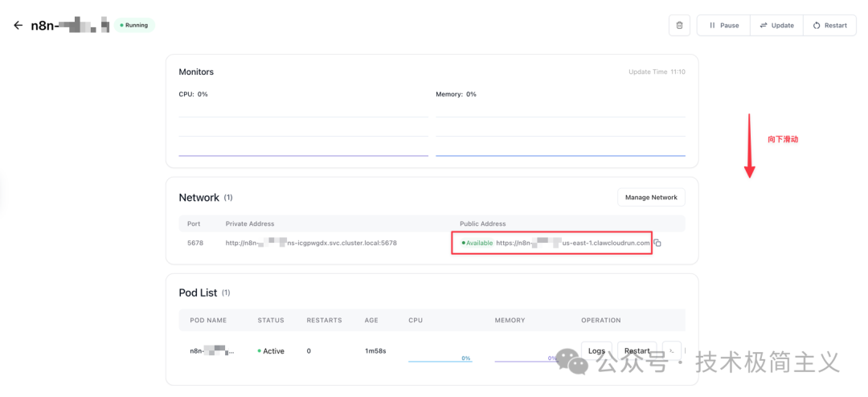
Task: Click the Update Time 11:10 text
Action: pos(657,72)
